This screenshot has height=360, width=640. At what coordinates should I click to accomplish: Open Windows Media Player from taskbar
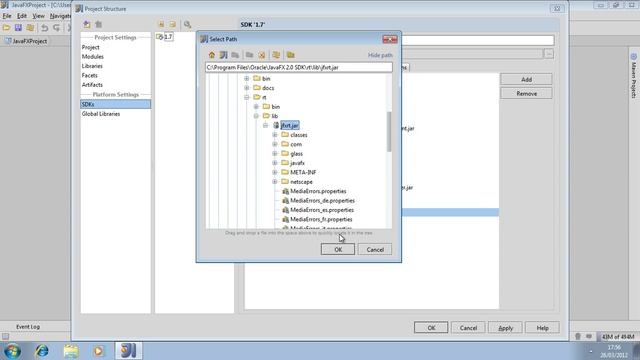(98, 351)
